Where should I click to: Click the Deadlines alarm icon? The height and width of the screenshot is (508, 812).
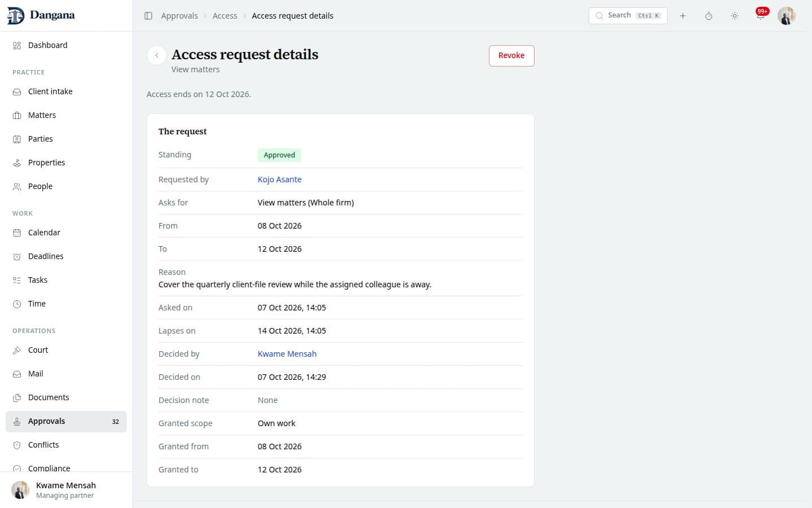click(x=17, y=256)
